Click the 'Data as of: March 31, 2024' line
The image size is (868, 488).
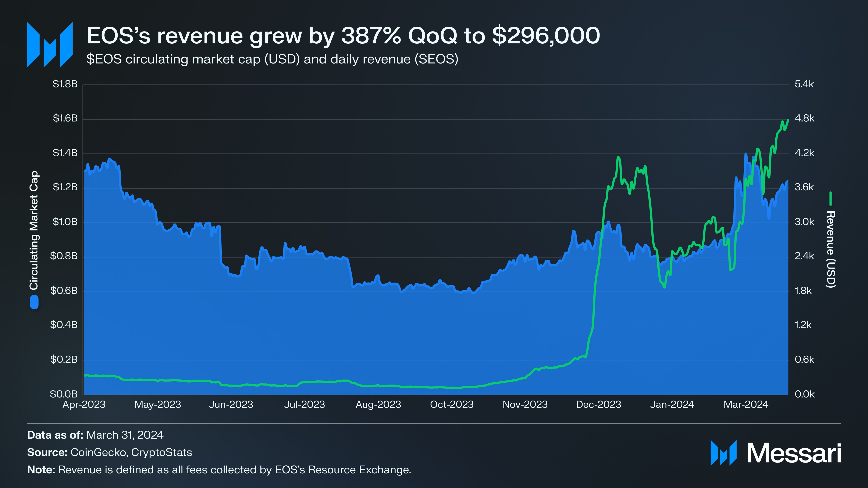(95, 435)
